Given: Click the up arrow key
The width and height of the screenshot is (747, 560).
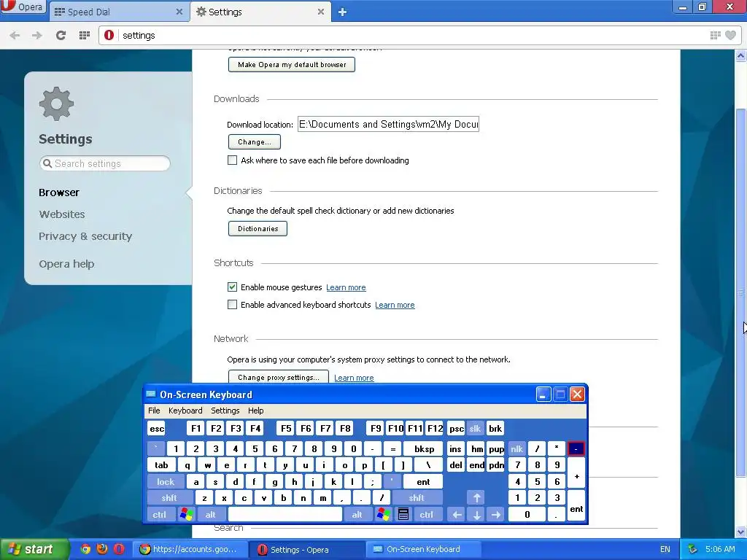Looking at the screenshot, I should point(476,498).
